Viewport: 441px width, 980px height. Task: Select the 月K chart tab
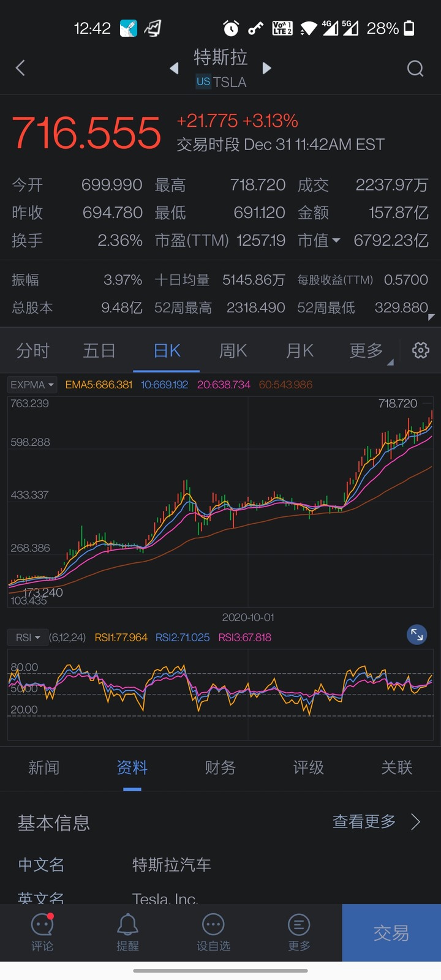300,351
